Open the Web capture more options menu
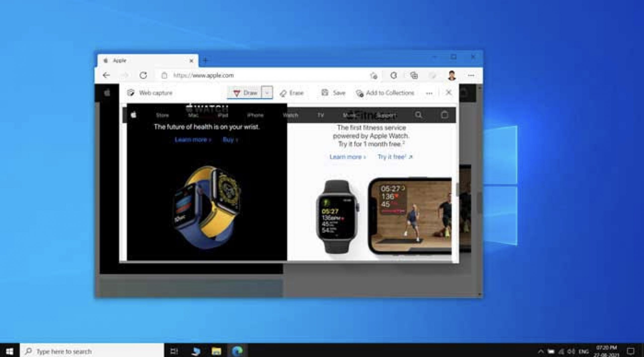 [429, 93]
